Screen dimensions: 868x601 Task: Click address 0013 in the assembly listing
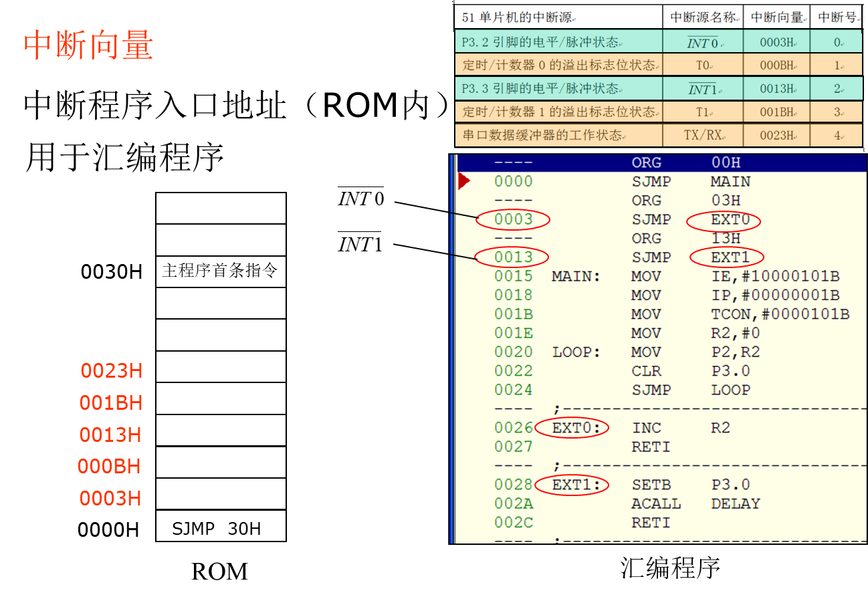coord(514,257)
